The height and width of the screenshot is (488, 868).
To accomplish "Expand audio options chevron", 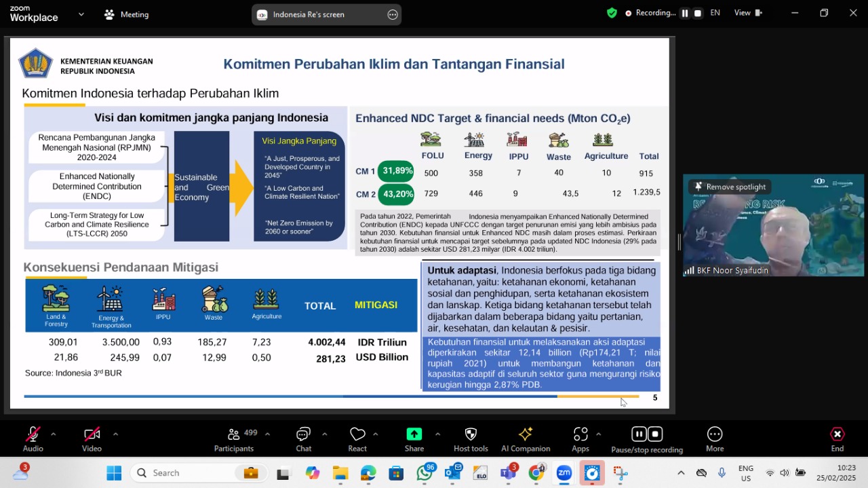I will pos(54,434).
